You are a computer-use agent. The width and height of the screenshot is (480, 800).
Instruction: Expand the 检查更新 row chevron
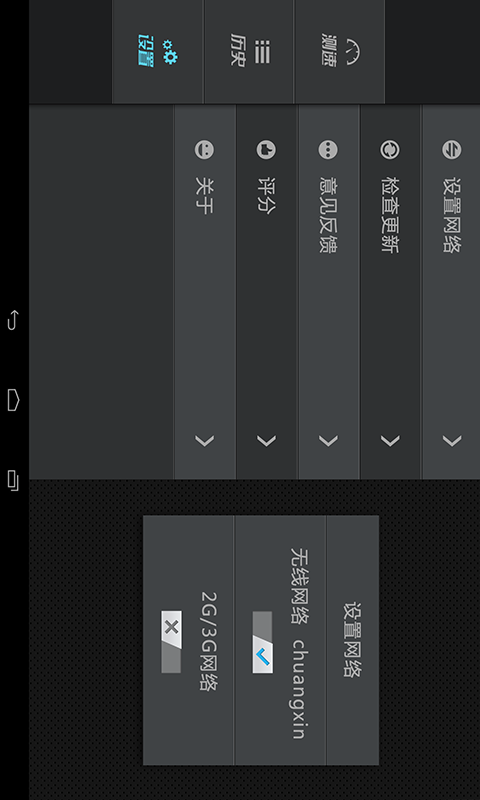pyautogui.click(x=390, y=441)
